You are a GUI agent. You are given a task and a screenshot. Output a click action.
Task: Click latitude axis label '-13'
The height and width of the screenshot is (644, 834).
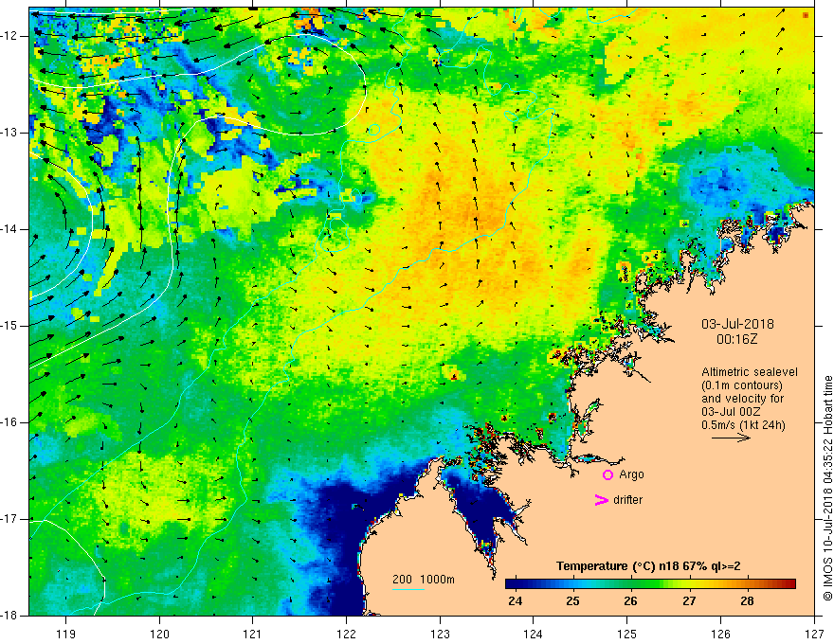tap(10, 133)
